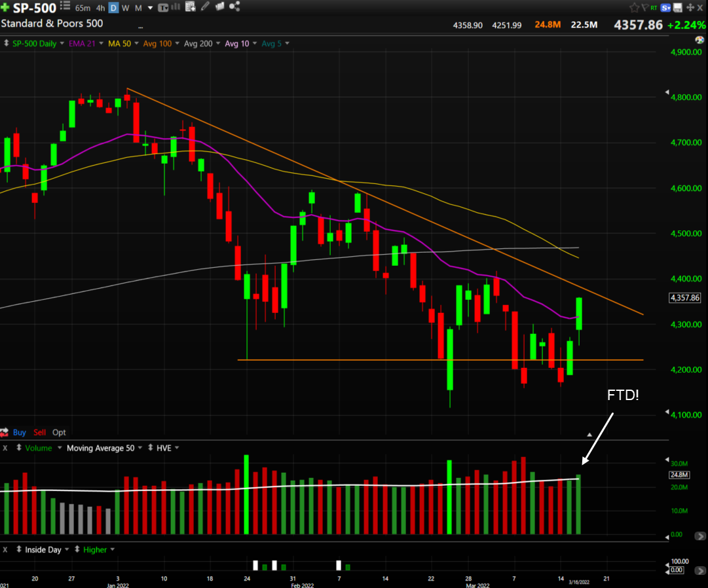Open the chart template T icon

click(x=163, y=8)
